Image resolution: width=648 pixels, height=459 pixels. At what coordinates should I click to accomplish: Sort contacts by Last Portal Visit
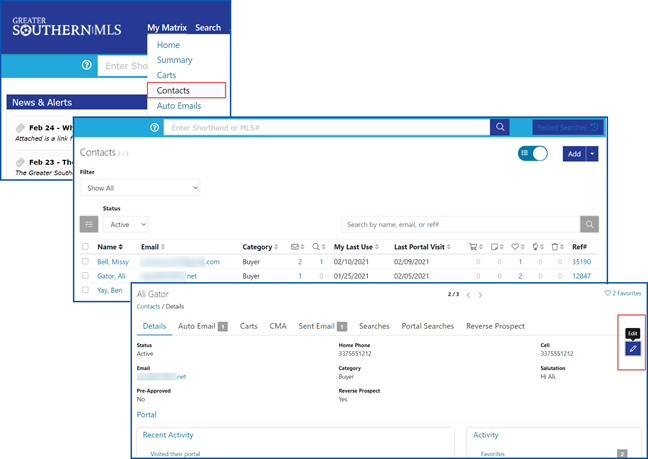(422, 247)
